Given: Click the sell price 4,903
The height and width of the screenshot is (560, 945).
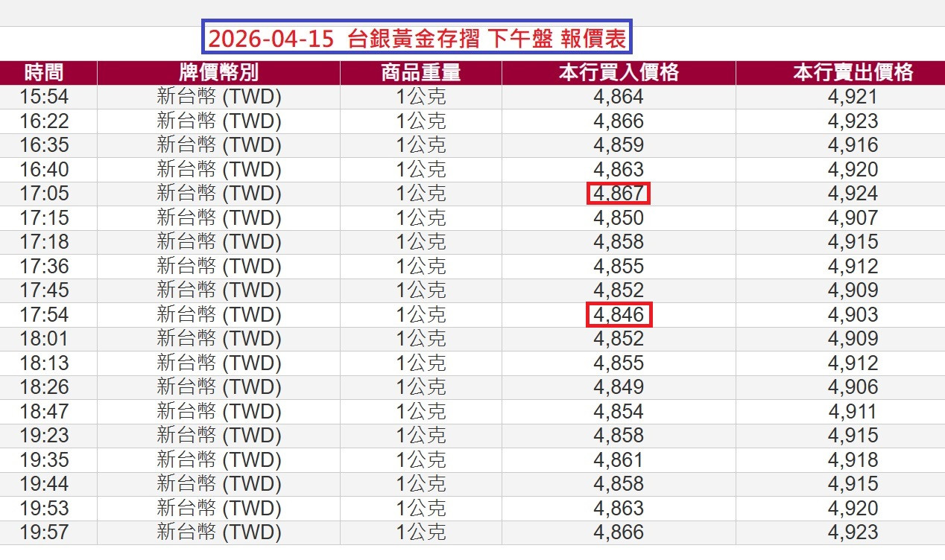Looking at the screenshot, I should pyautogui.click(x=853, y=315).
